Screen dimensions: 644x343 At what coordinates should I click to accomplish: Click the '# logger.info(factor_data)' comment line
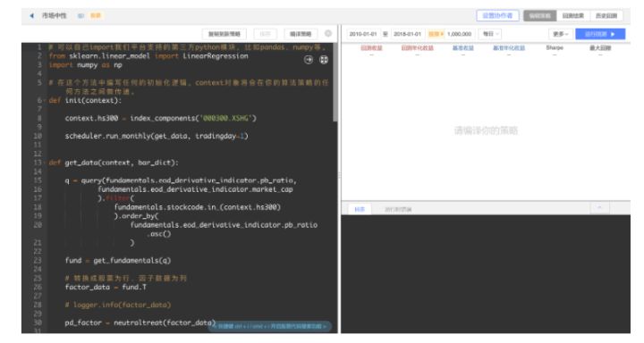pyautogui.click(x=118, y=305)
